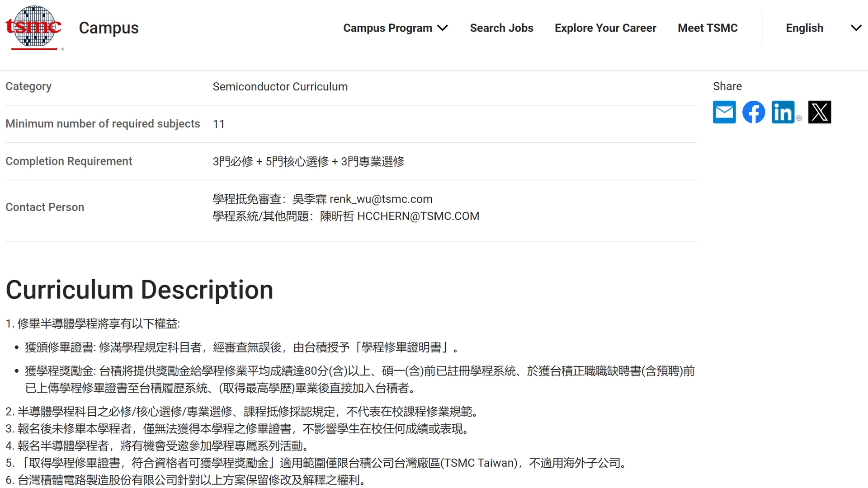Image resolution: width=868 pixels, height=488 pixels.
Task: Go to Explore Your Career
Action: point(605,28)
